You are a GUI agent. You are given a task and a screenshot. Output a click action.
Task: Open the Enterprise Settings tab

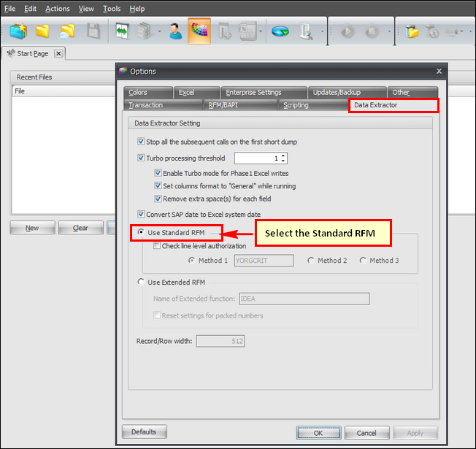[x=253, y=92]
